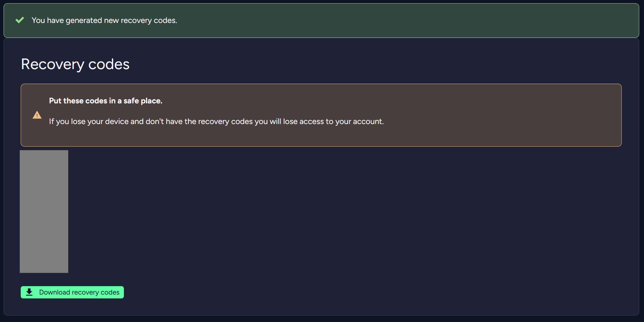Select the "Put these codes in a safe place" text
Screen dimensions: 644x322
click(x=105, y=101)
